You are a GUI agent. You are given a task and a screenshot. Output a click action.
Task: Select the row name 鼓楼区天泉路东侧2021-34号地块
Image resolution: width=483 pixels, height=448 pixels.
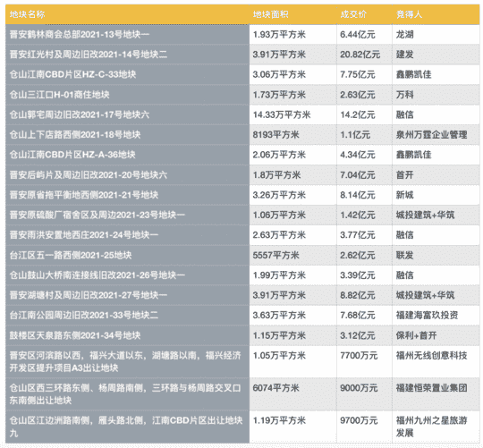(x=127, y=335)
